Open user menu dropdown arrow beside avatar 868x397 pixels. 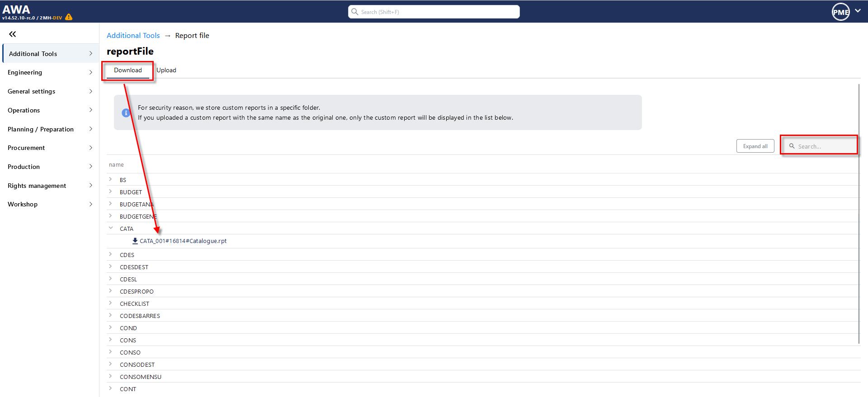pyautogui.click(x=858, y=11)
